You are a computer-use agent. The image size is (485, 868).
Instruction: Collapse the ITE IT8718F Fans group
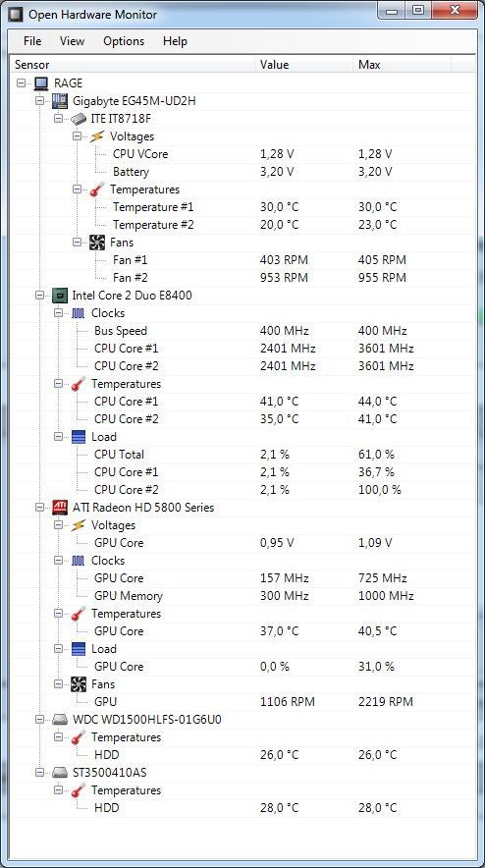click(77, 243)
